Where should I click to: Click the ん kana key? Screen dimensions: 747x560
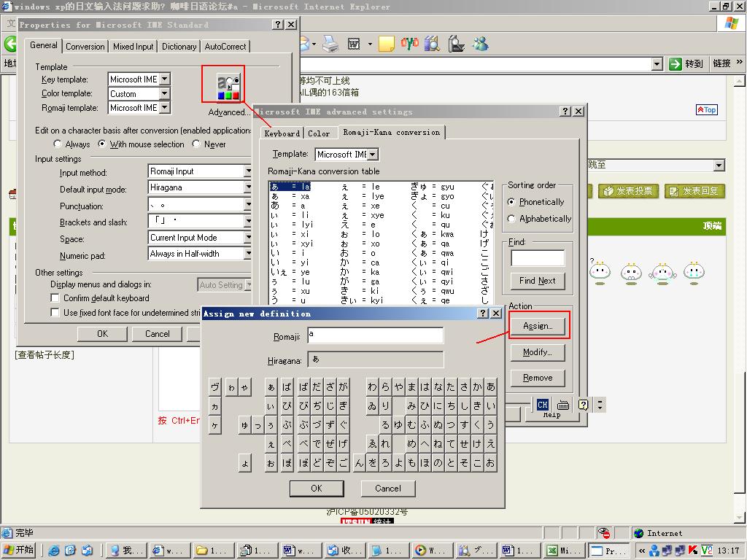coord(359,463)
